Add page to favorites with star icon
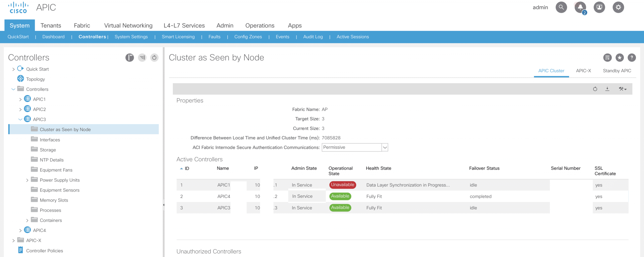The width and height of the screenshot is (644, 257). [x=620, y=58]
